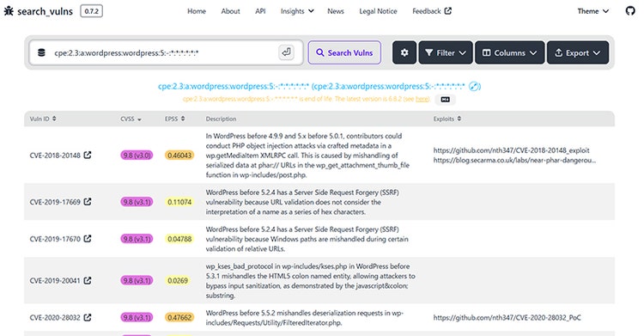
Task: Click the 9.8 (v3.1) CVSS badge for CVE-2019-20041
Action: click(x=137, y=280)
